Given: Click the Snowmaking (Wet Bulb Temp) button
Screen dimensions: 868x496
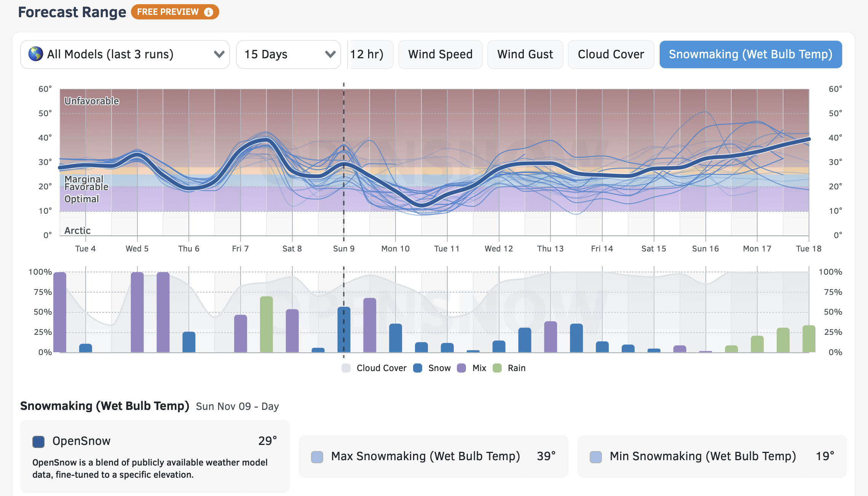Looking at the screenshot, I should click(750, 54).
